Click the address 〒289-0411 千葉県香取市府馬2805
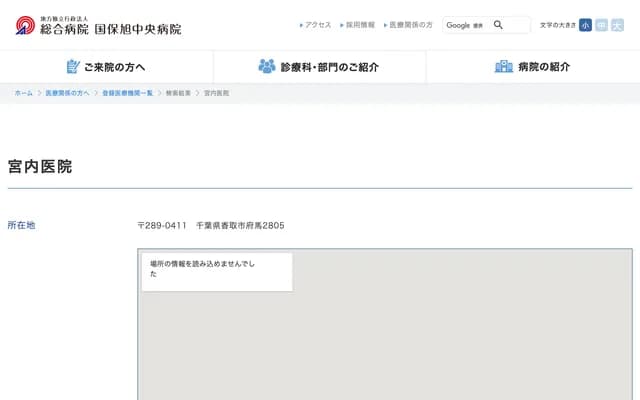The width and height of the screenshot is (640, 400). [211, 225]
